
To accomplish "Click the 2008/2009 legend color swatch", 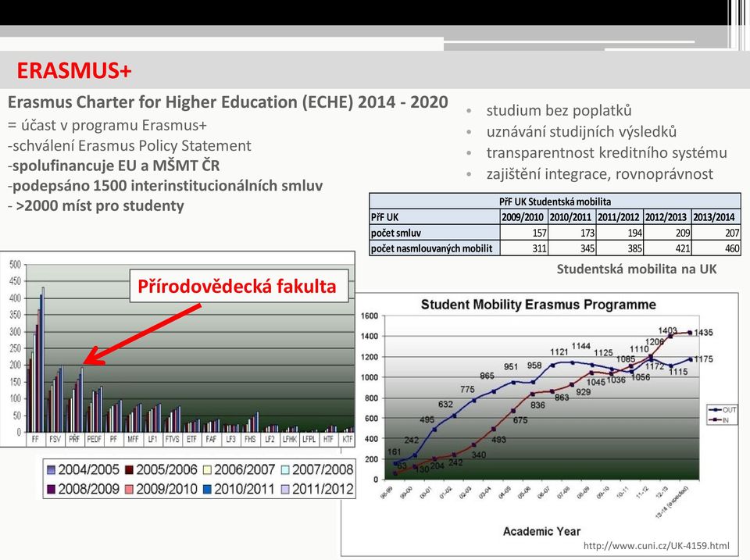I will [x=52, y=489].
